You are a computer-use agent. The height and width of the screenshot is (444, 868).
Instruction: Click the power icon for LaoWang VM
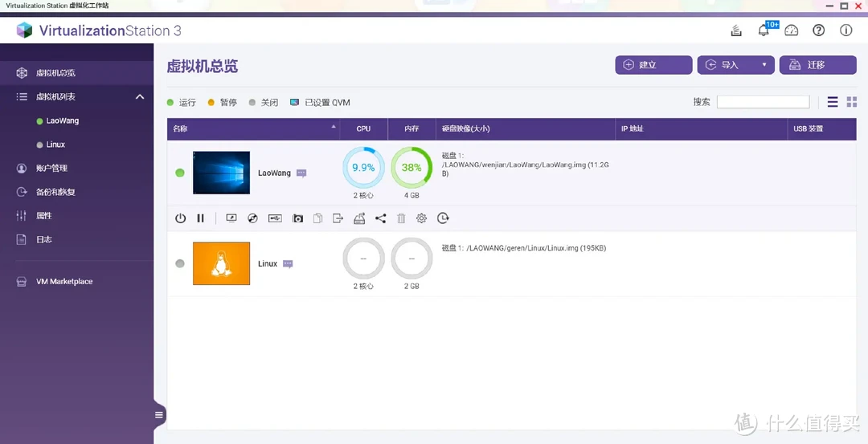180,218
